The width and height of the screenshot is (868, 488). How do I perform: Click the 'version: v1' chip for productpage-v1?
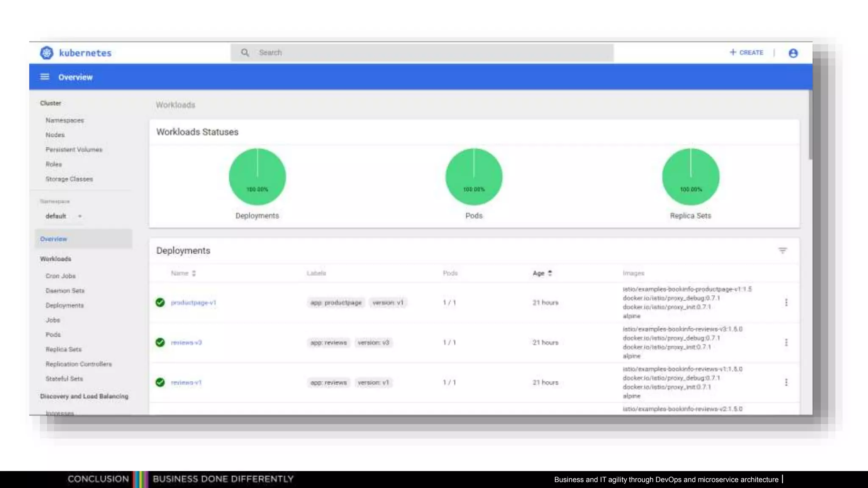[388, 302]
